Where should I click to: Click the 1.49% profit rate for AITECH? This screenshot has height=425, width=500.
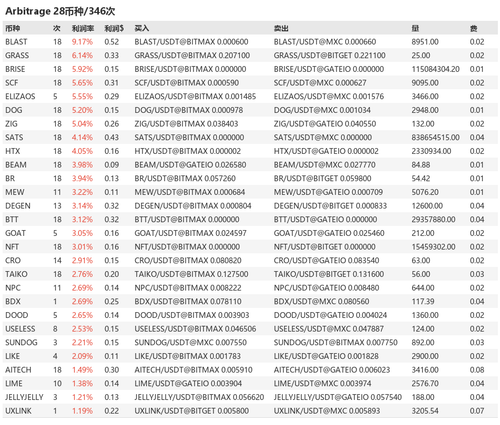pos(82,370)
